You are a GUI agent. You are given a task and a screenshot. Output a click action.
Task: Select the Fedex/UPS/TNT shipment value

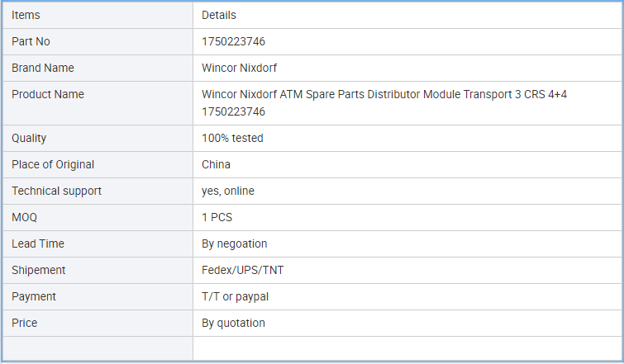coord(243,270)
